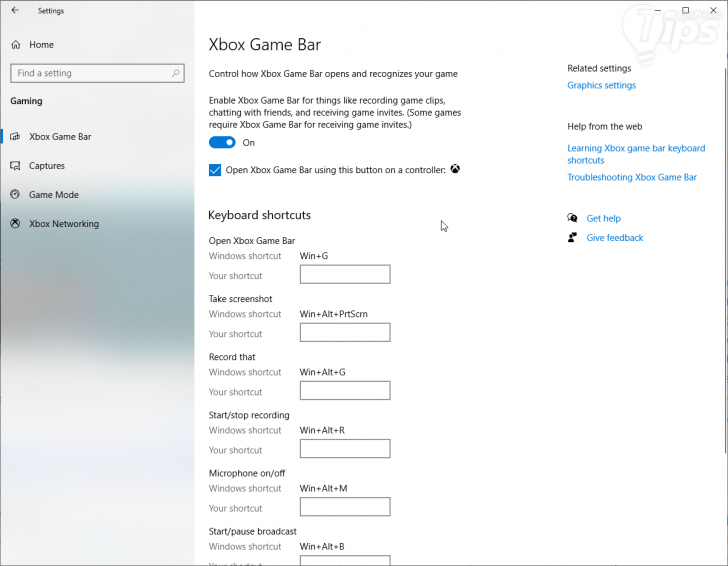Open Learning Xbox game bar keyboard shortcuts link

point(636,154)
